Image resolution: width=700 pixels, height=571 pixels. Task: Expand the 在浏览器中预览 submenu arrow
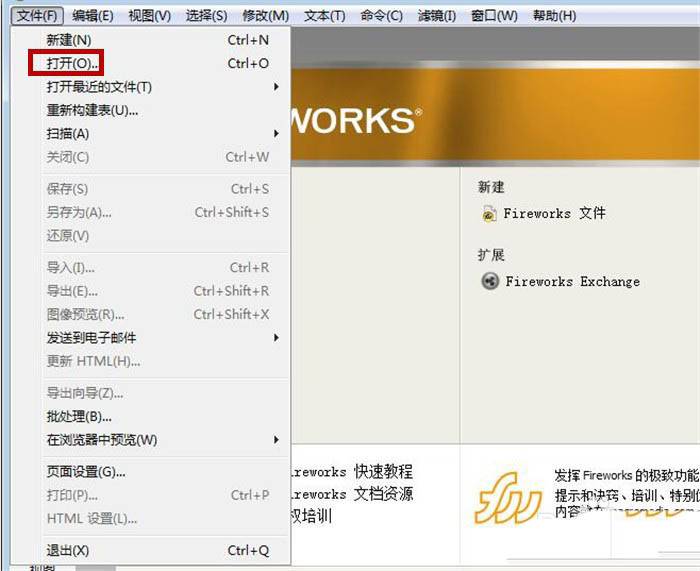click(277, 440)
